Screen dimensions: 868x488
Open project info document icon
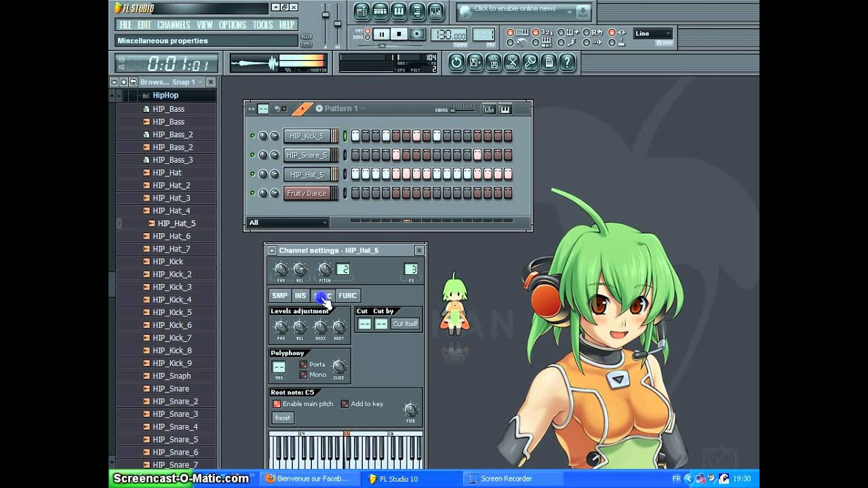(549, 63)
